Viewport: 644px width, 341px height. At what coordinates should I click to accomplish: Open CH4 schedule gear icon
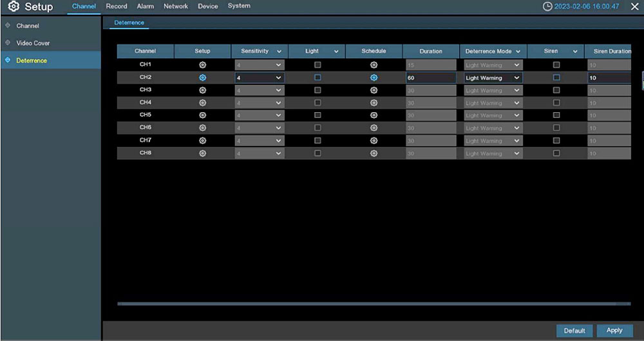point(374,103)
